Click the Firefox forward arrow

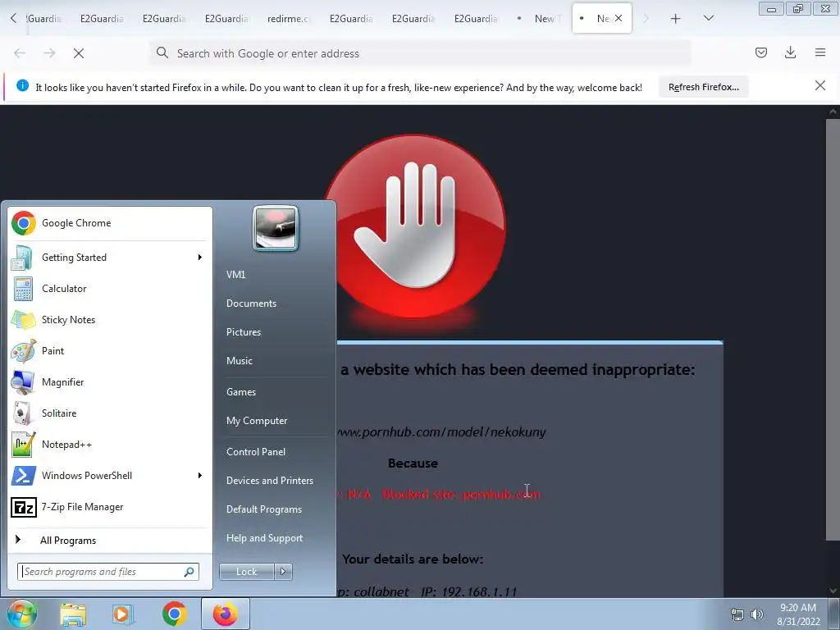click(49, 53)
